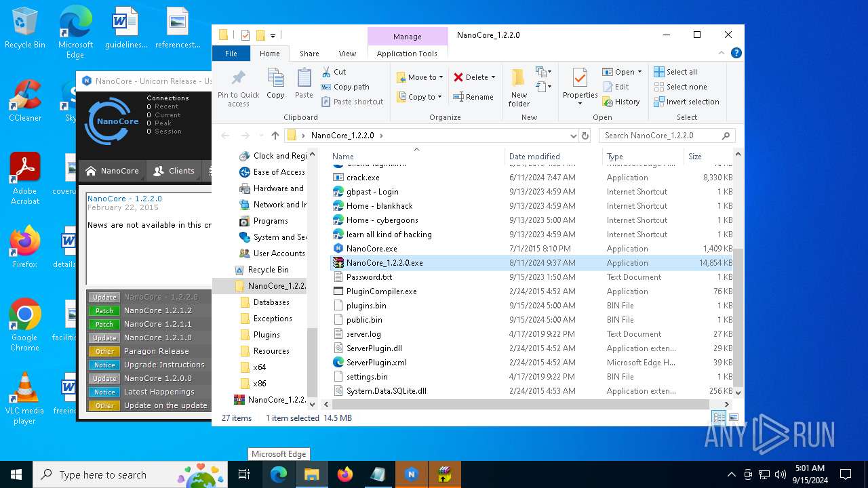
Task: Select the Manage contextual tab
Action: [407, 37]
